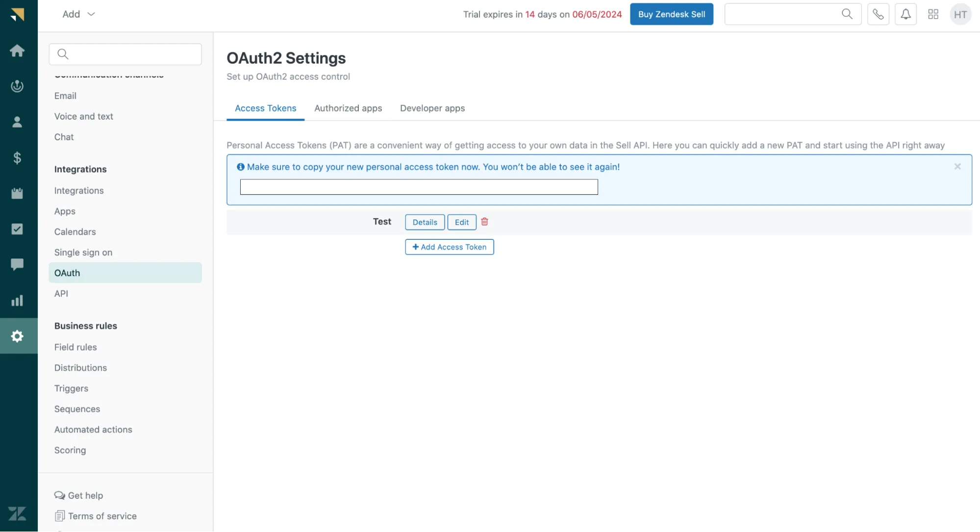The image size is (980, 532).
Task: Open the Deals dollar icon in sidebar
Action: (17, 158)
